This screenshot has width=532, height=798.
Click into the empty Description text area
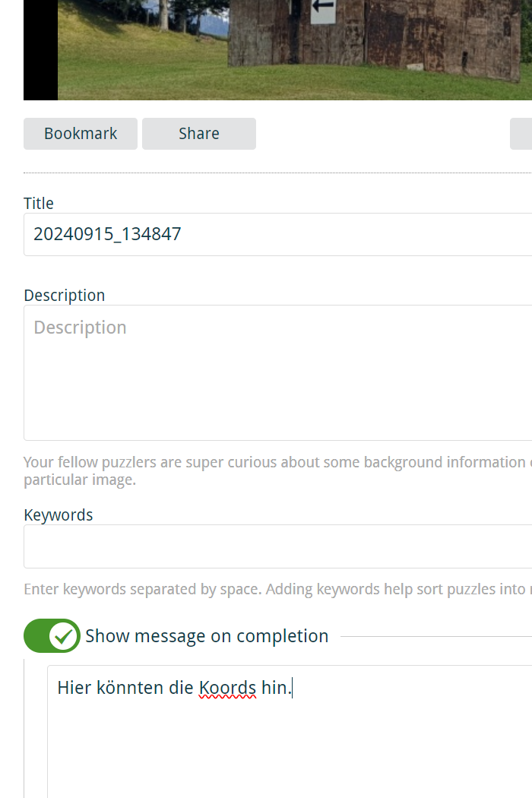(278, 373)
